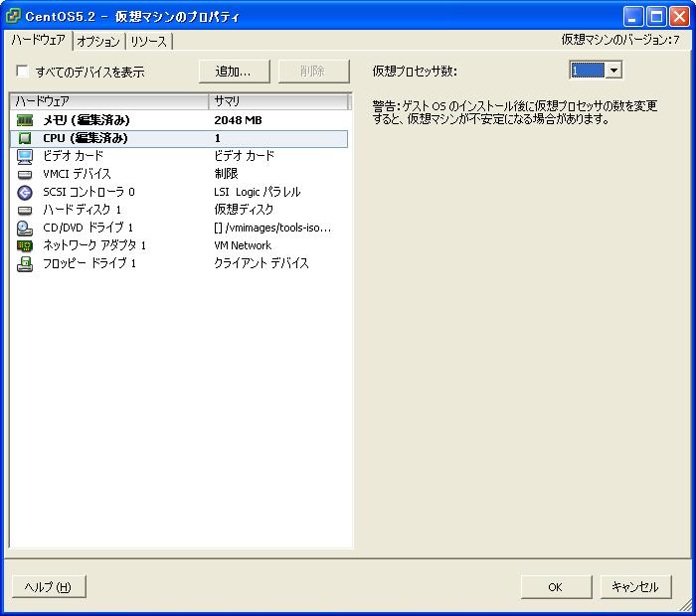
Task: Click the memory chip icon in the メモリ row
Action: coord(25,120)
